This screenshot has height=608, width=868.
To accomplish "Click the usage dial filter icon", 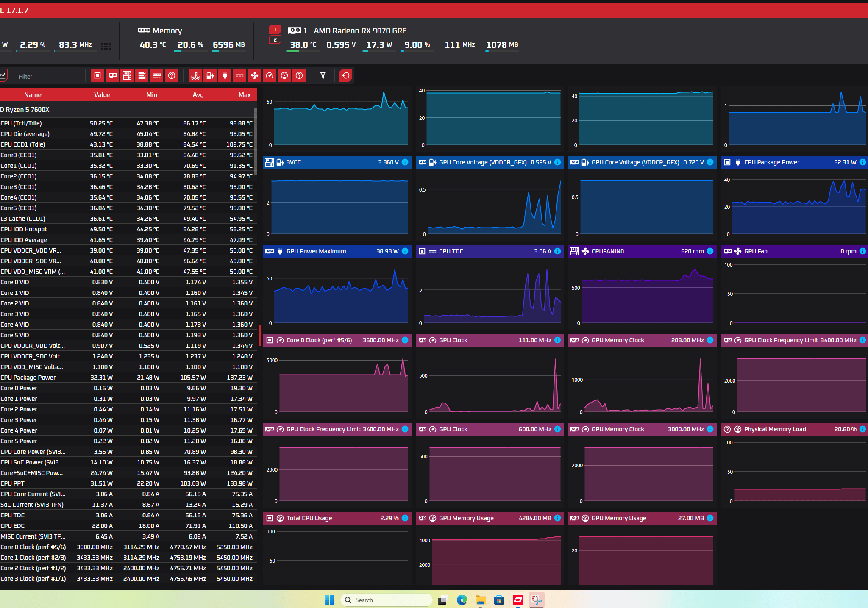I will coord(284,75).
